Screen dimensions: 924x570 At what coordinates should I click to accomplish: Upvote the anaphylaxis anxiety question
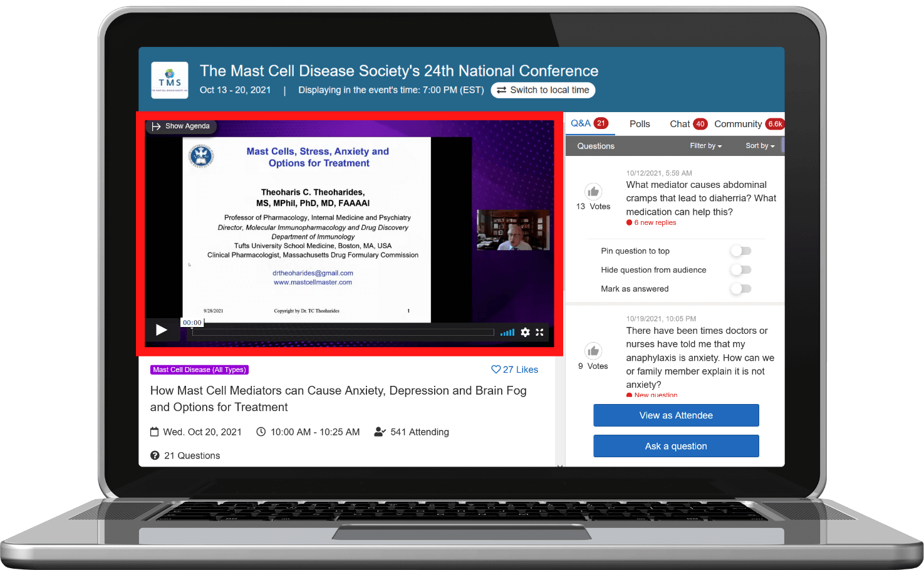[593, 351]
